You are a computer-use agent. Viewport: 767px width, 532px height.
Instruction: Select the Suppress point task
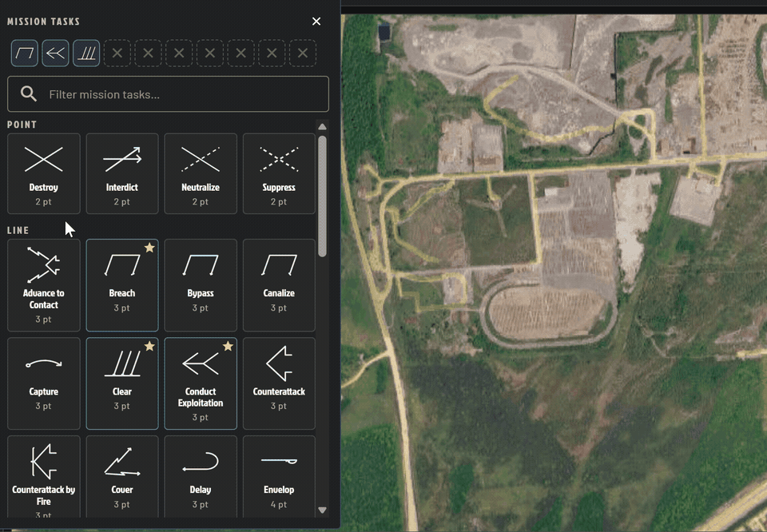point(279,173)
